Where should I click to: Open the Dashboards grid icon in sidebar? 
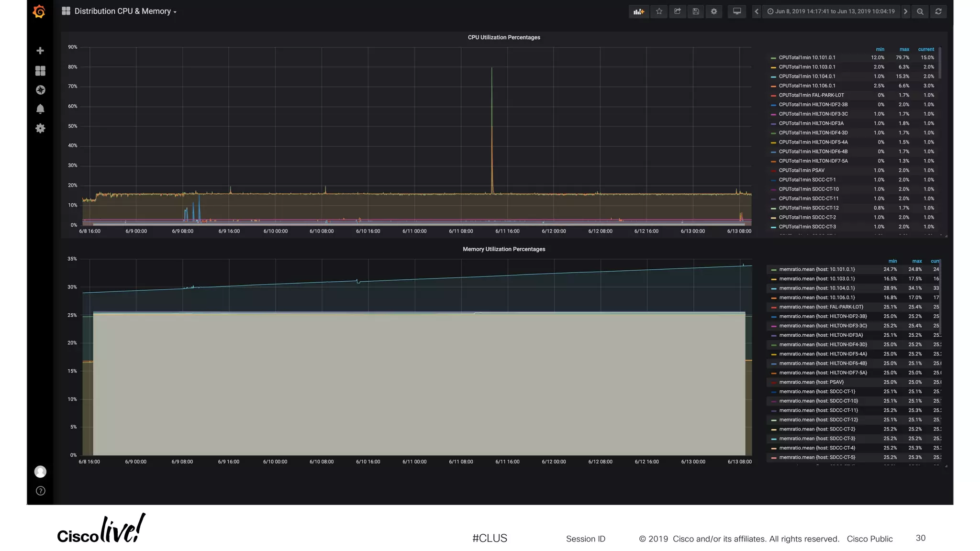click(40, 71)
